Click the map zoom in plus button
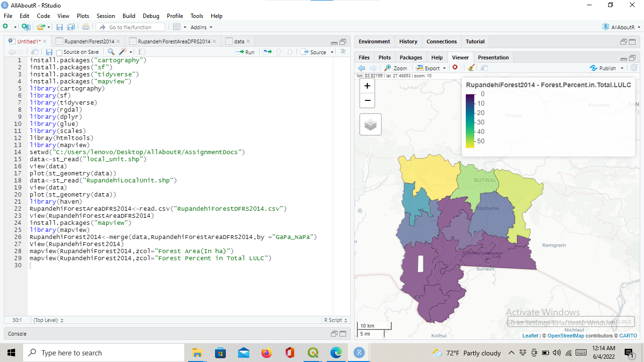The width and height of the screenshot is (644, 362). pyautogui.click(x=367, y=86)
